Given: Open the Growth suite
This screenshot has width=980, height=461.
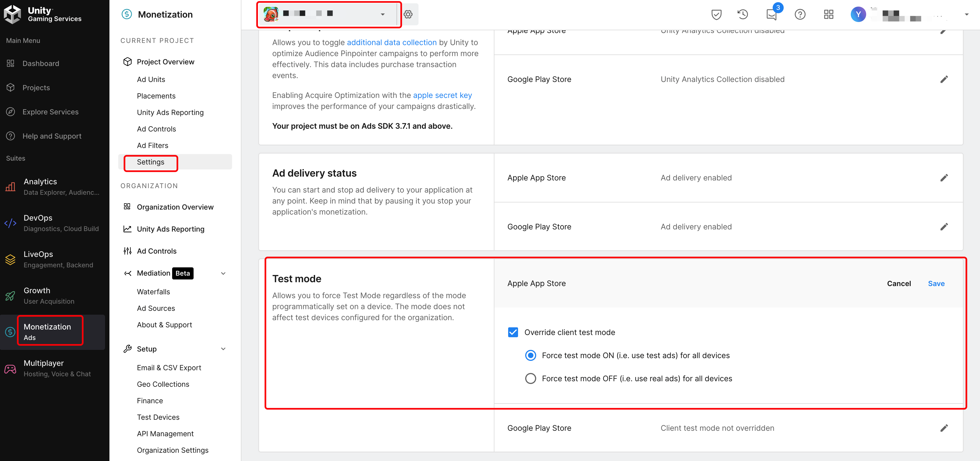Looking at the screenshot, I should coord(53,295).
